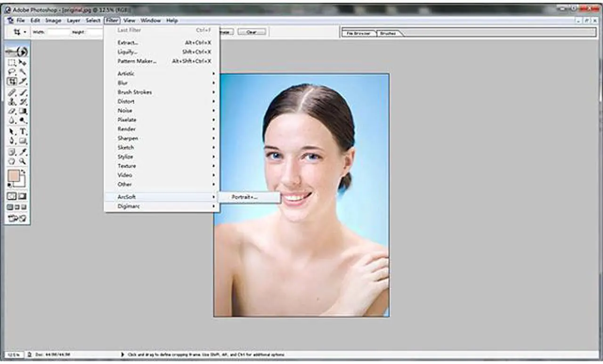Select the Move tool
Screen dimensions: 603x364
click(23, 63)
